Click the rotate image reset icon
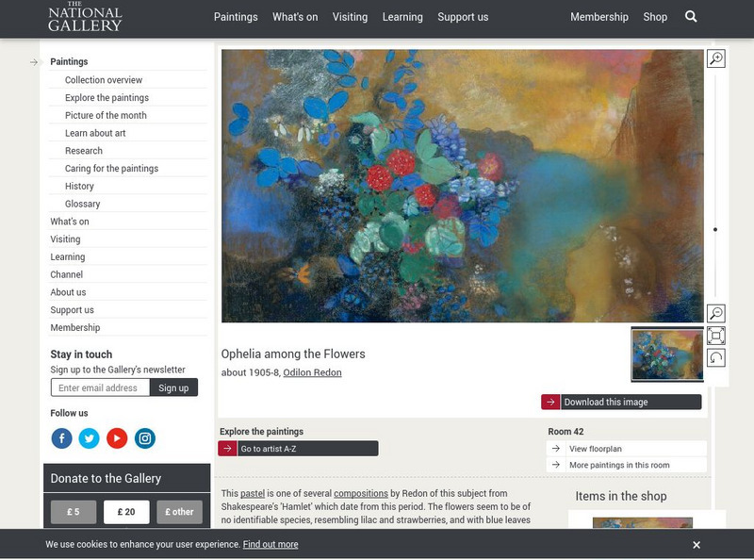 (x=716, y=357)
